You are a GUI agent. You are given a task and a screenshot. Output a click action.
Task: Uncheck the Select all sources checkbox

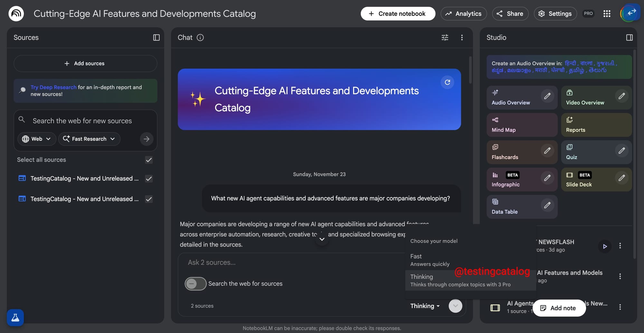148,160
